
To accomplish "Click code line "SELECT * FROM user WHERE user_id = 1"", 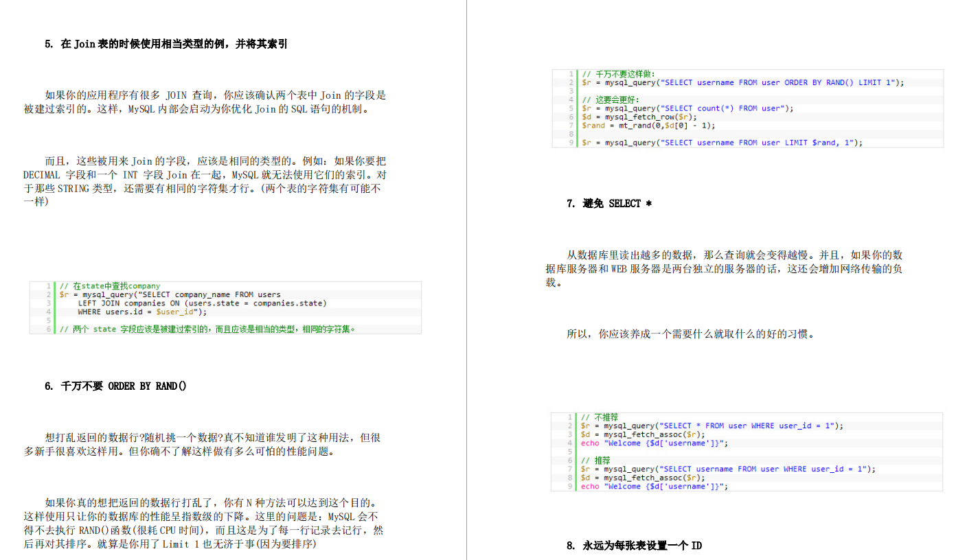I will [712, 425].
